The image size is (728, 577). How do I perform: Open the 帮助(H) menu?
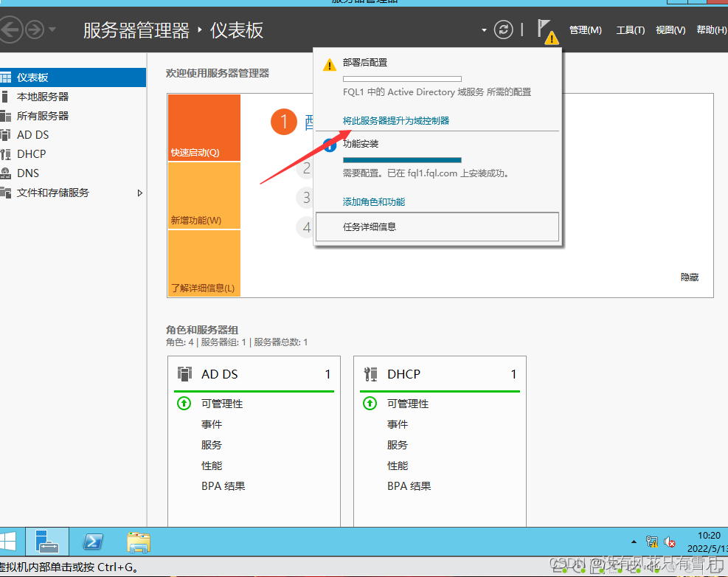point(711,30)
